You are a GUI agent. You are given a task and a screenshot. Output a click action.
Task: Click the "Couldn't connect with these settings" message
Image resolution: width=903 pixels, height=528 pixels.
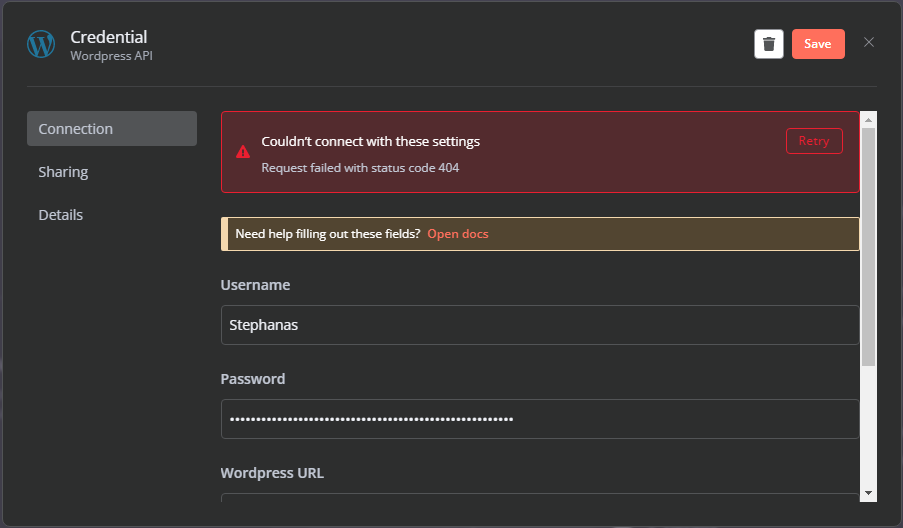370,142
